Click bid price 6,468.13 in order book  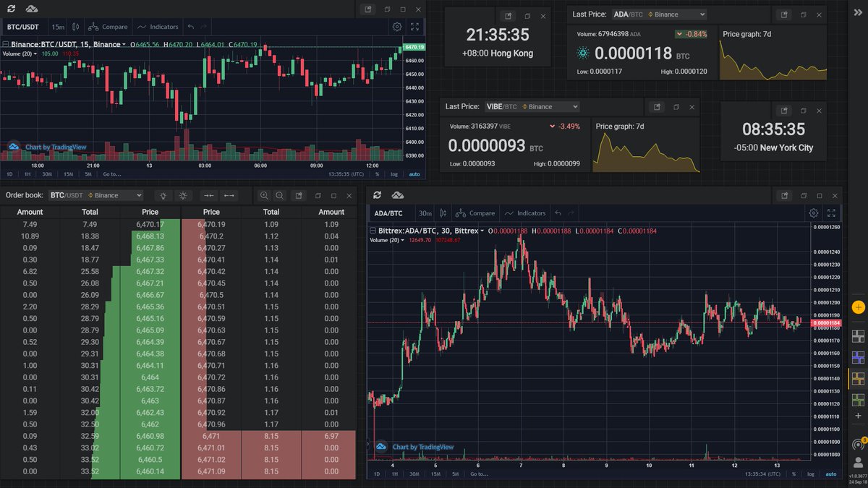(x=150, y=236)
